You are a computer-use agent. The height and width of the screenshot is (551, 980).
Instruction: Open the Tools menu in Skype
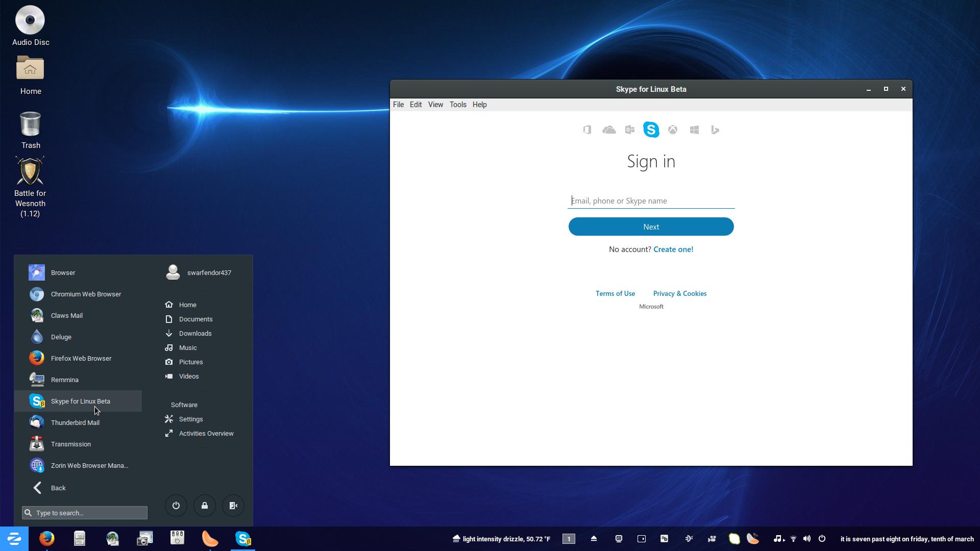pyautogui.click(x=457, y=105)
